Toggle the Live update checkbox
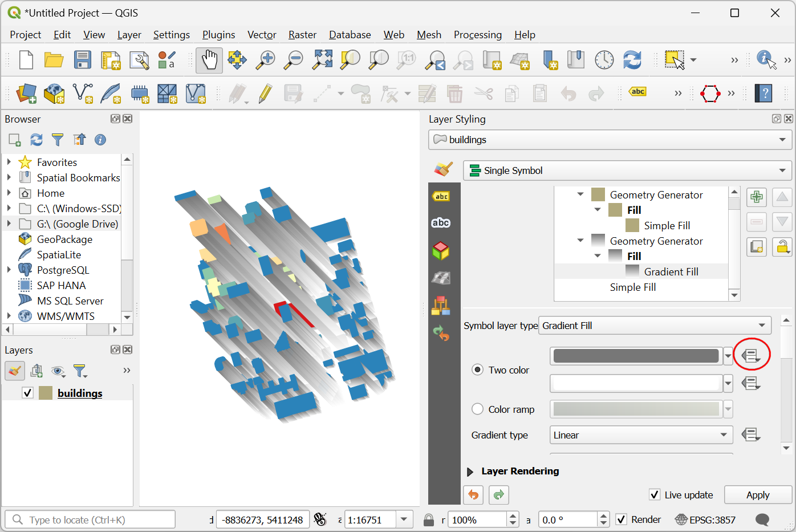This screenshot has width=796, height=532. [655, 495]
